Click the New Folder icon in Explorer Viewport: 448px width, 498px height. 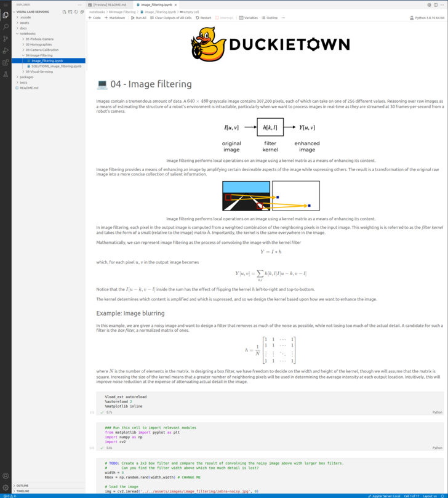[70, 12]
